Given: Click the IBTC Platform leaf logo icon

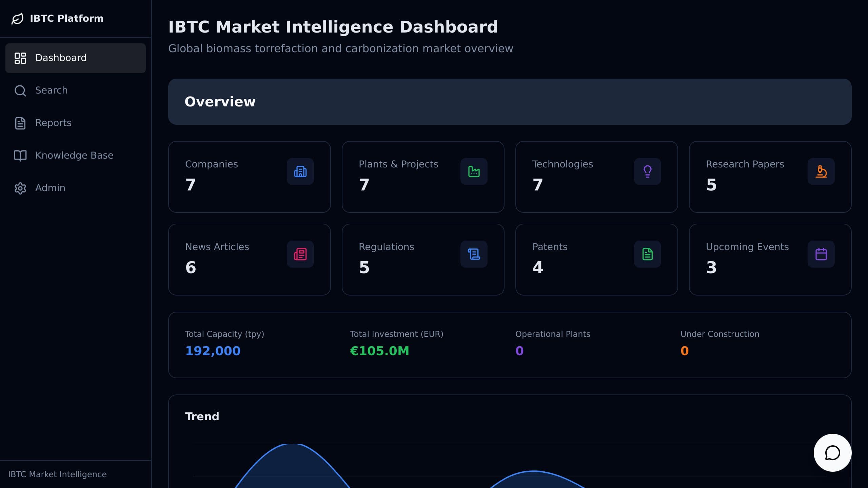Looking at the screenshot, I should coord(17,18).
